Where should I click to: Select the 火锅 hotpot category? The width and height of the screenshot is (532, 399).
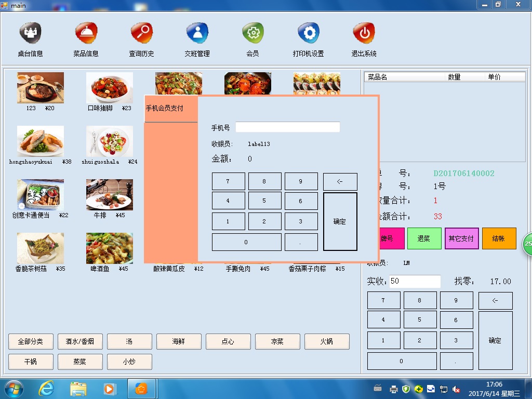(x=327, y=341)
